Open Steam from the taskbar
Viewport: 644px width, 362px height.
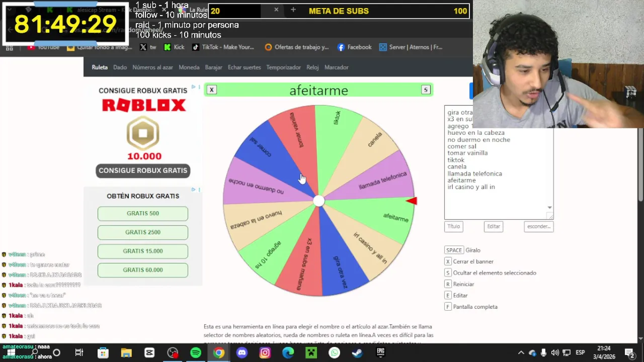coord(357,353)
